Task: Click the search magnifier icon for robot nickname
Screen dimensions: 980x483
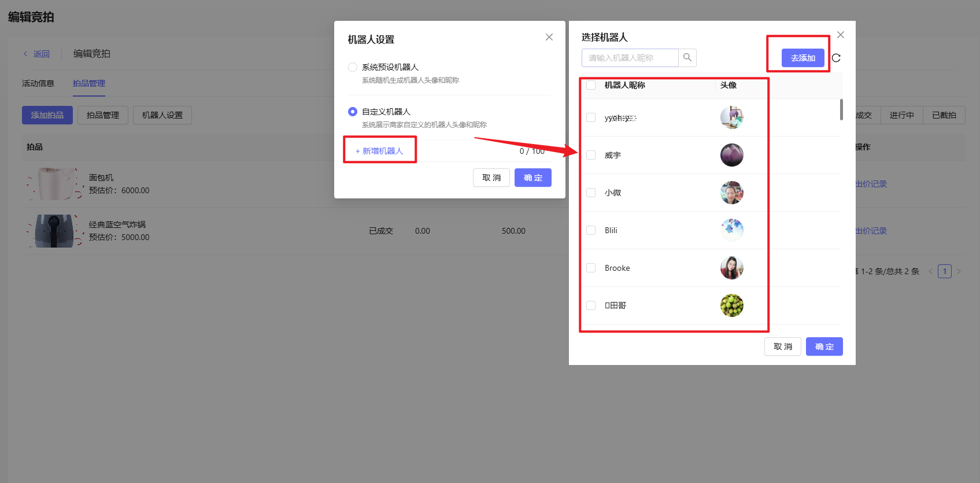Action: click(x=687, y=58)
